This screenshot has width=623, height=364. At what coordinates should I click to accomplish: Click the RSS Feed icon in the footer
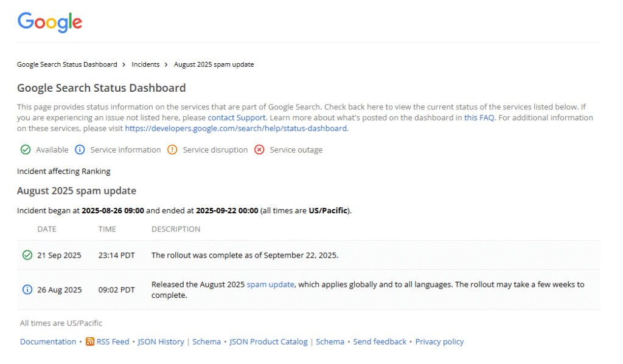pos(90,342)
